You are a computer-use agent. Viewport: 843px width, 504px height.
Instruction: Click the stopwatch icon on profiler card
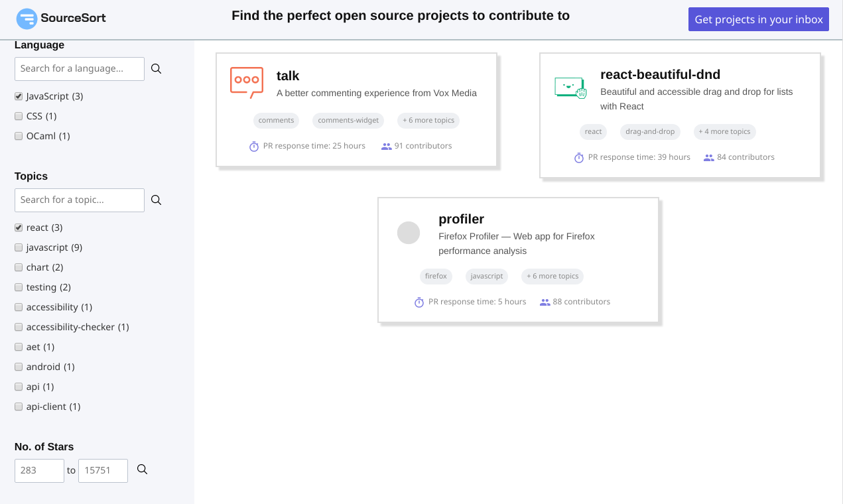point(419,302)
